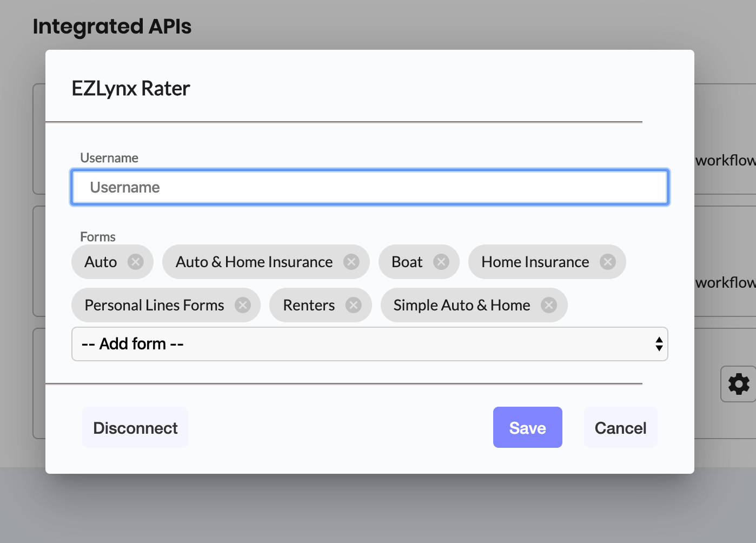The image size is (756, 543).
Task: Cancel the EZLynx Rater dialog
Action: click(x=620, y=427)
